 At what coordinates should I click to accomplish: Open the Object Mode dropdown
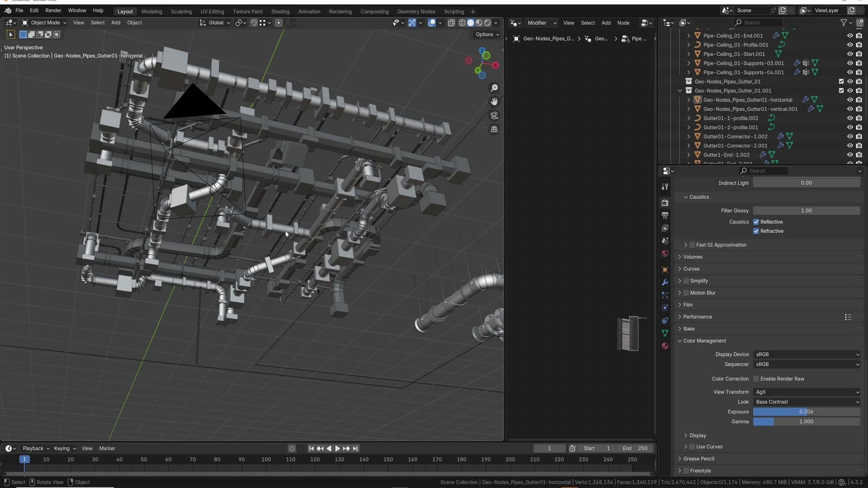coord(44,23)
